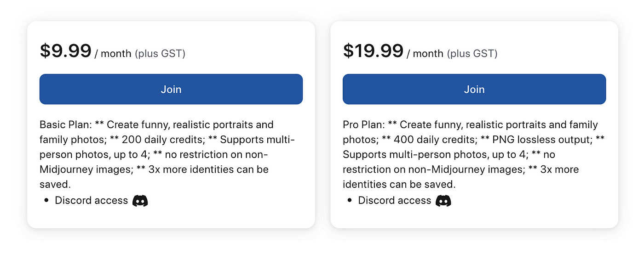Select "Discord access" text under Pro Plan
Image resolution: width=644 pixels, height=254 pixels.
[x=394, y=200]
